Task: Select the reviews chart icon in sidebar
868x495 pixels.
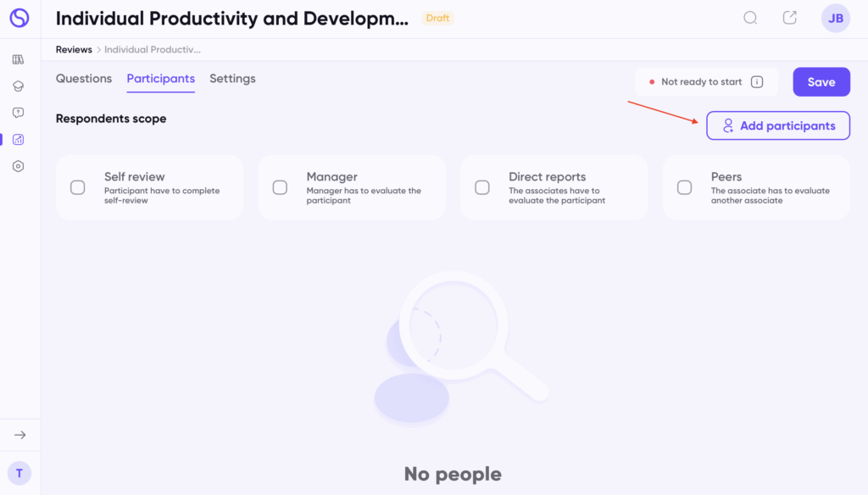Action: coord(19,140)
